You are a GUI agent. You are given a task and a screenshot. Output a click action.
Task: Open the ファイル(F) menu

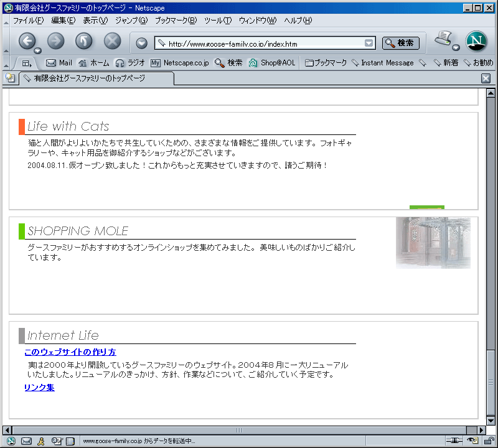point(28,21)
